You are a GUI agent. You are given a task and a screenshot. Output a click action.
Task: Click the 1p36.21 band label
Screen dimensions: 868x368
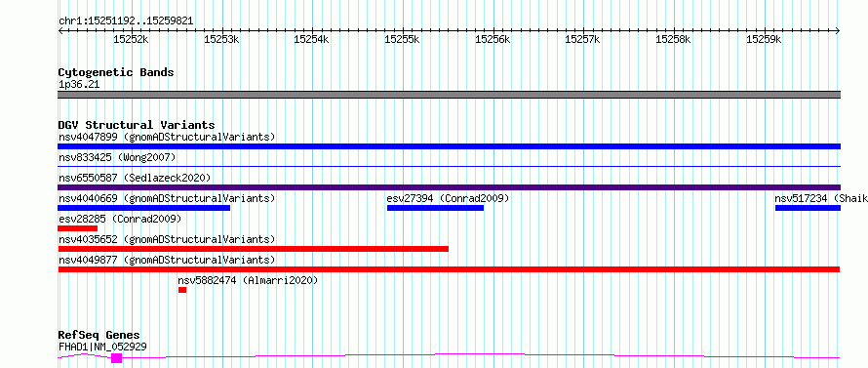79,85
